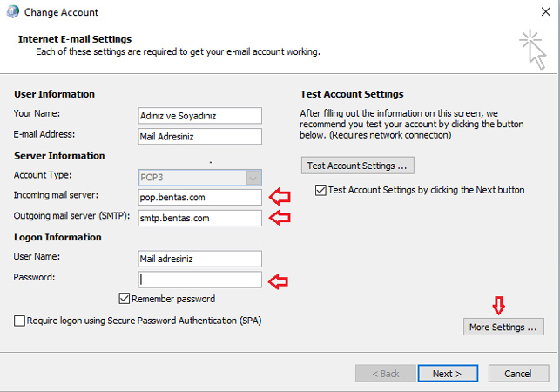Click the Test Account Settings button
The width and height of the screenshot is (560, 392).
[357, 166]
